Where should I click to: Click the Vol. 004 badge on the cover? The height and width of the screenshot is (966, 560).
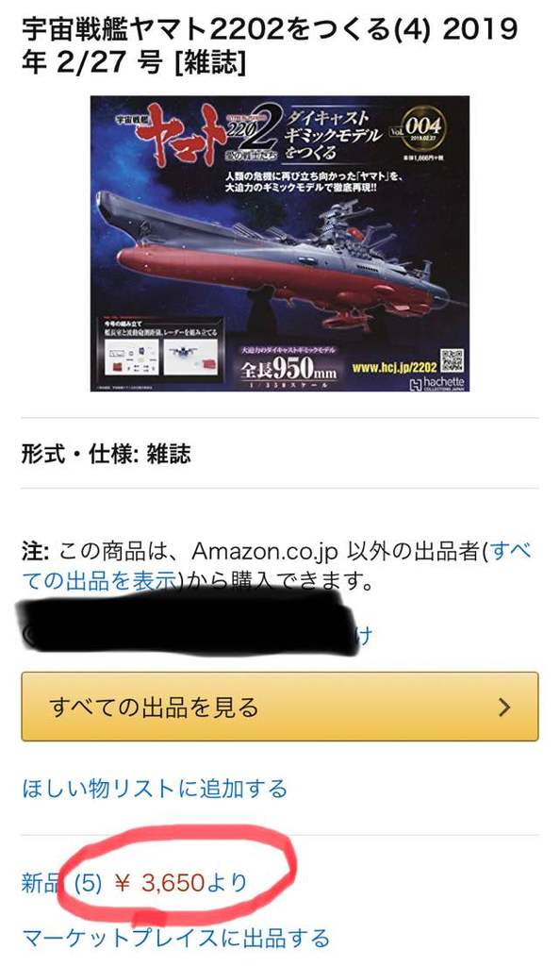(x=418, y=127)
